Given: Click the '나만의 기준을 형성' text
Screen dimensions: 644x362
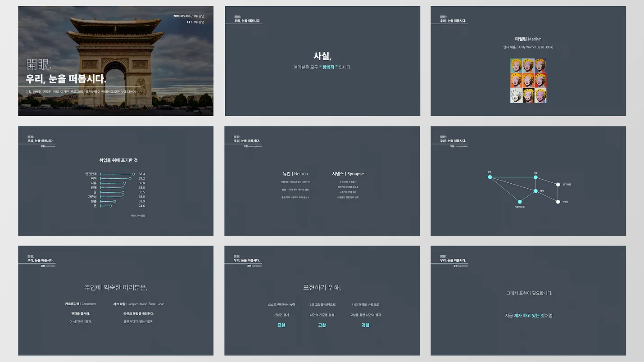Looking at the screenshot, I should (322, 315).
